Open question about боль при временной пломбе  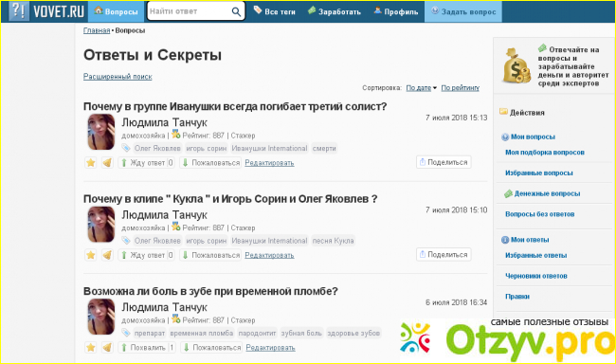pyautogui.click(x=210, y=291)
